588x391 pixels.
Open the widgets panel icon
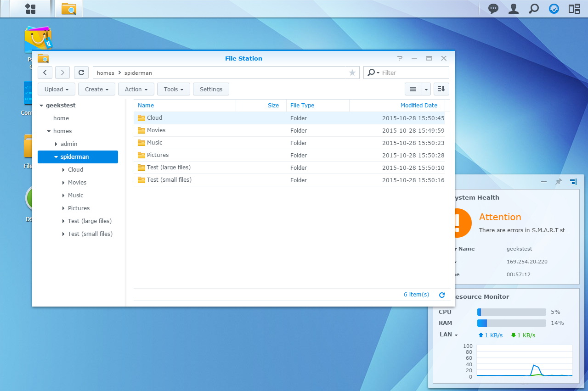point(574,9)
